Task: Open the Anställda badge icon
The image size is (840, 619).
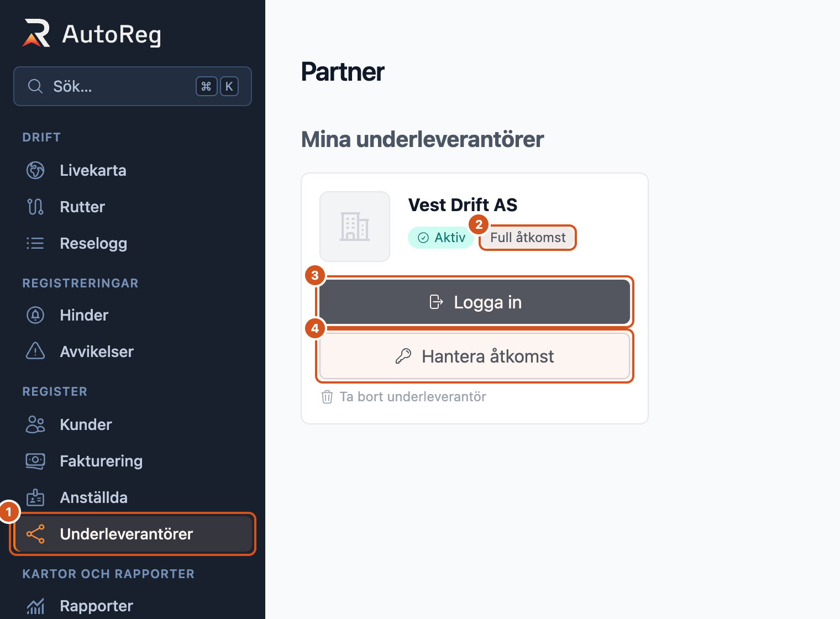Action: (35, 497)
